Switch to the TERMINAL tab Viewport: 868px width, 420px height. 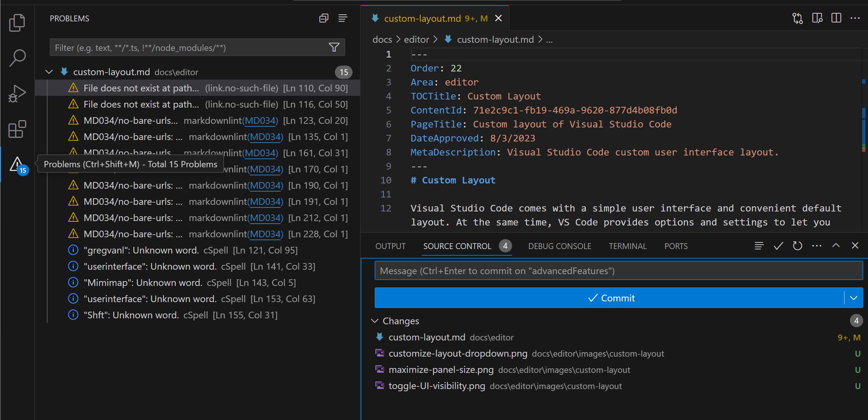coord(627,246)
